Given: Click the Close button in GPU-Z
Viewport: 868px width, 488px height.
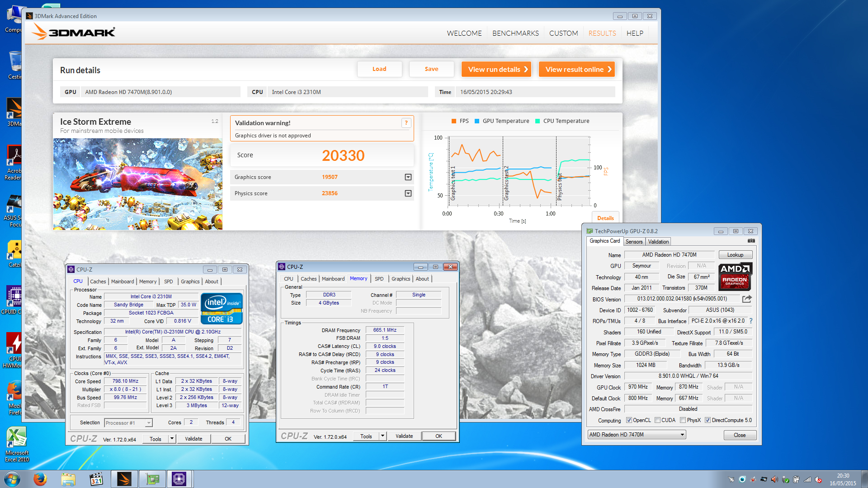Looking at the screenshot, I should [740, 435].
